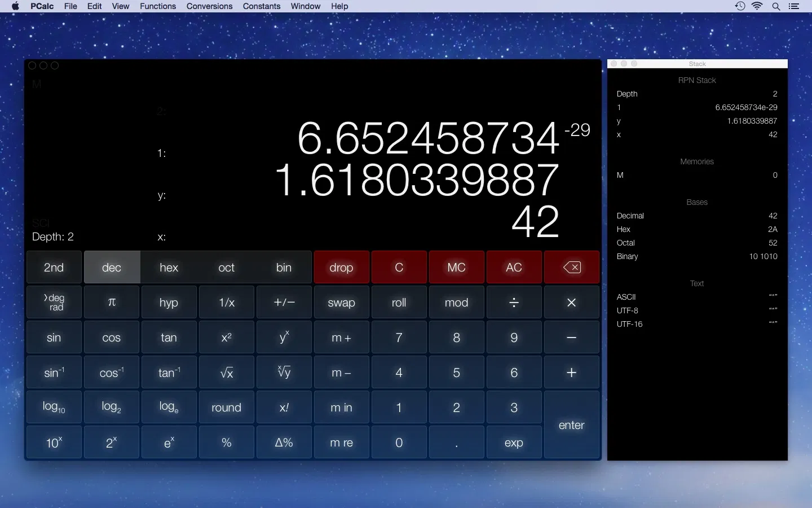Open Notification Center
The image size is (812, 508).
tap(796, 6)
